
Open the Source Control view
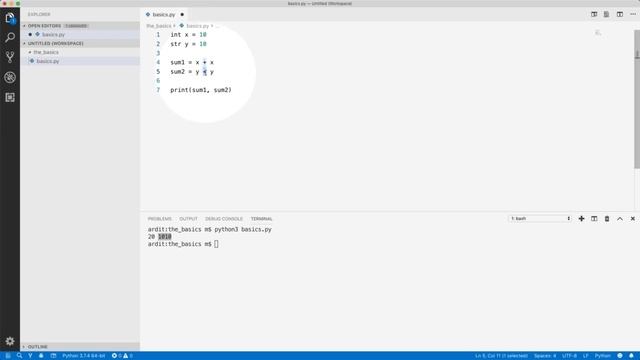pyautogui.click(x=10, y=57)
